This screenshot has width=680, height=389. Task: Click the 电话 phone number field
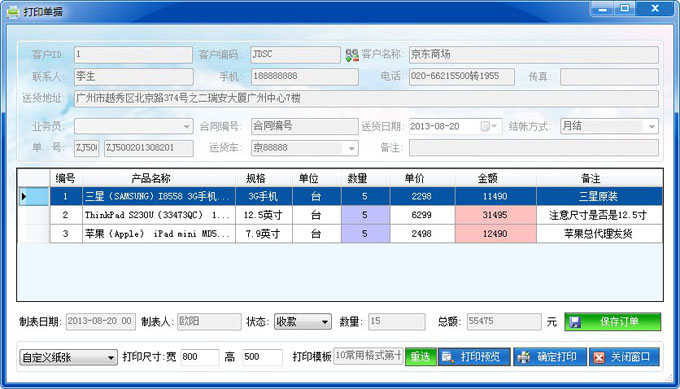click(461, 77)
